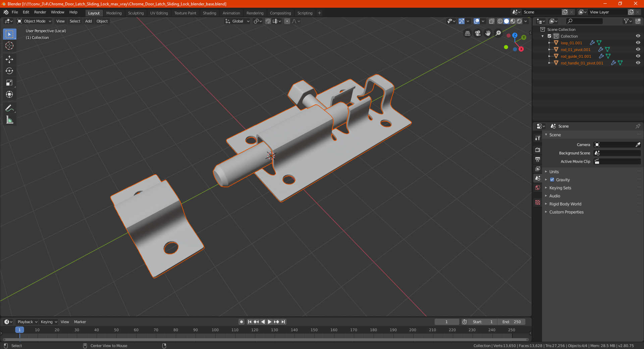Open the Tool properties tab

tap(538, 138)
